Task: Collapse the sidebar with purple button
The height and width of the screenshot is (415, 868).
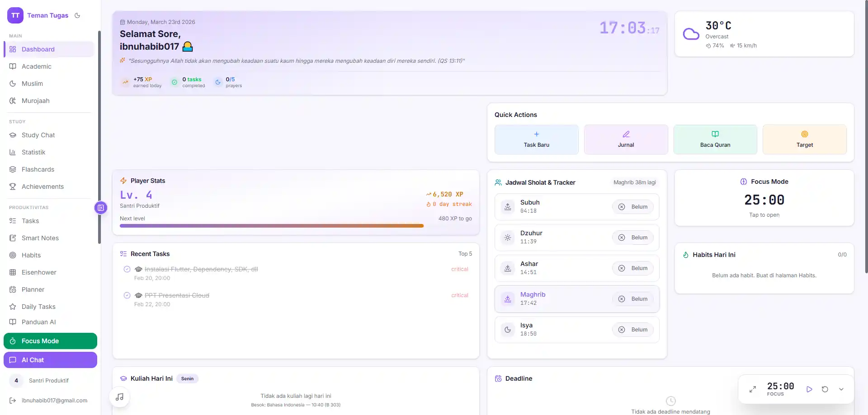Action: pos(101,208)
